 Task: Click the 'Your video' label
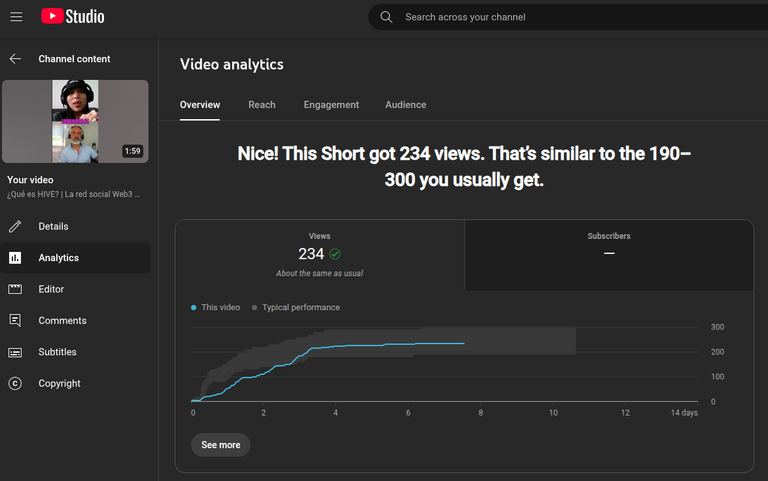point(30,180)
